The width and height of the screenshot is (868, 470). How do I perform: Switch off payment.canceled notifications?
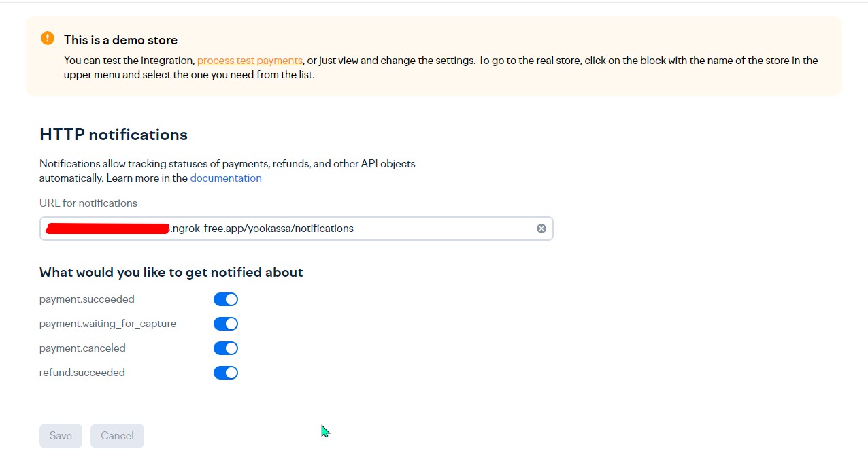coord(226,348)
